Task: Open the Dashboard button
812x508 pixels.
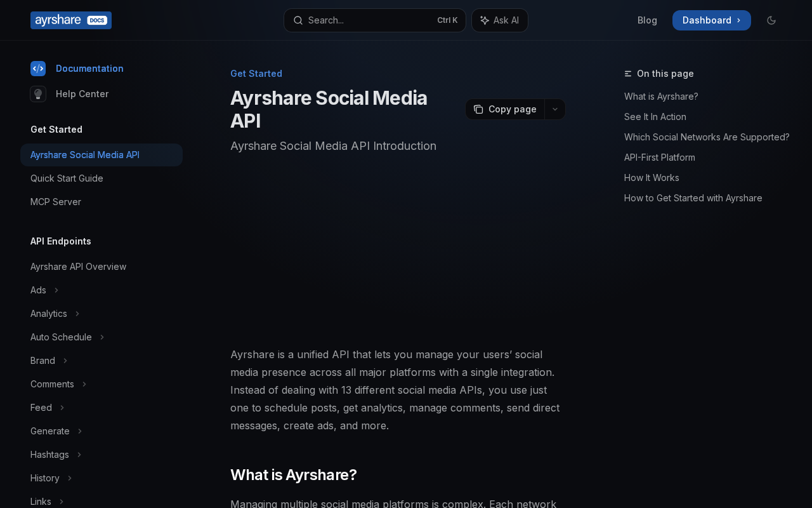Action: [x=711, y=20]
